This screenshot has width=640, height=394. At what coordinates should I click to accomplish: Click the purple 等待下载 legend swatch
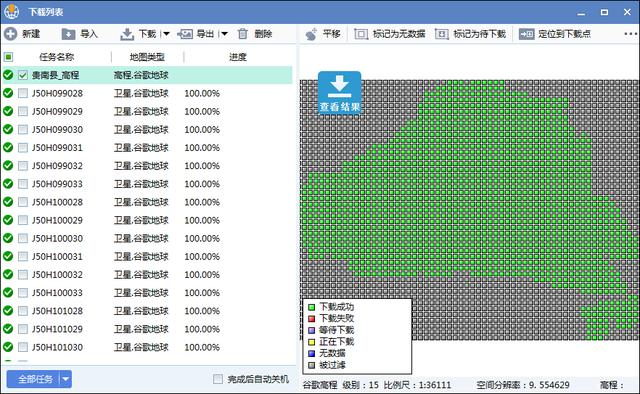coord(311,330)
